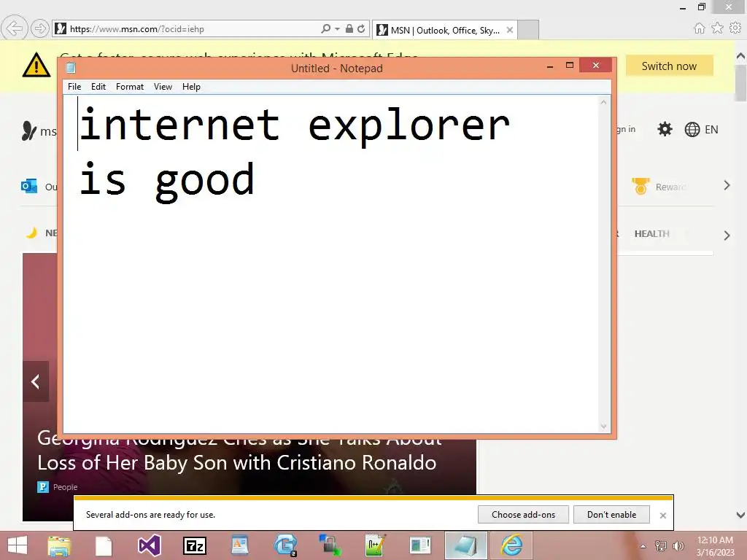Open Visual Studio from the taskbar
The width and height of the screenshot is (747, 560).
149,545
